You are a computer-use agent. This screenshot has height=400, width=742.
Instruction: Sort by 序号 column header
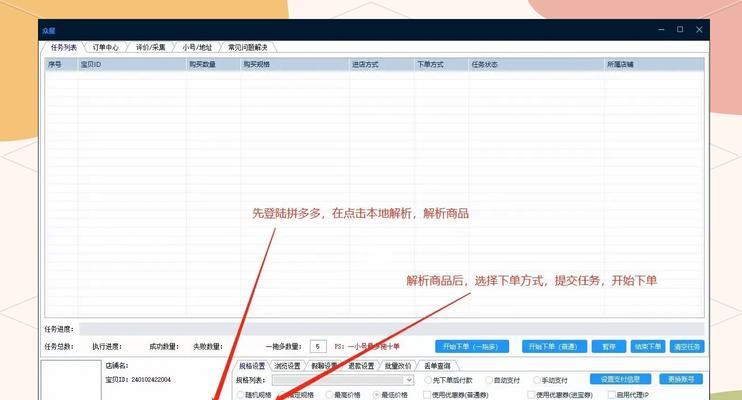click(x=62, y=64)
